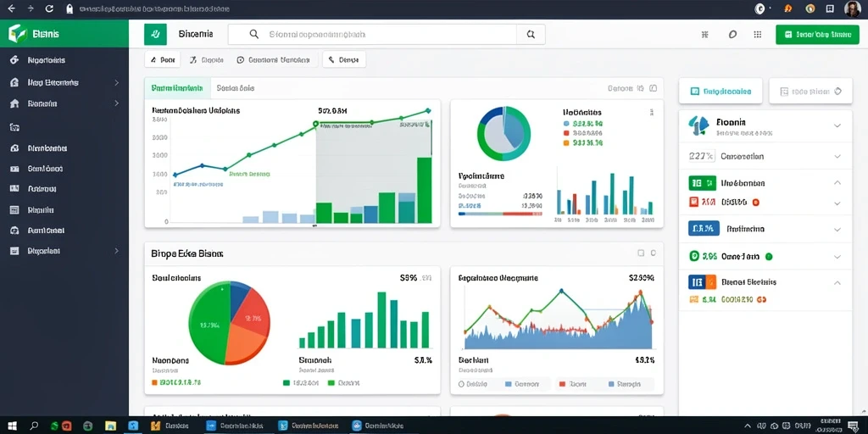This screenshot has width=868, height=434.
Task: Reload the page with the browser refresh icon
Action: (x=49, y=8)
